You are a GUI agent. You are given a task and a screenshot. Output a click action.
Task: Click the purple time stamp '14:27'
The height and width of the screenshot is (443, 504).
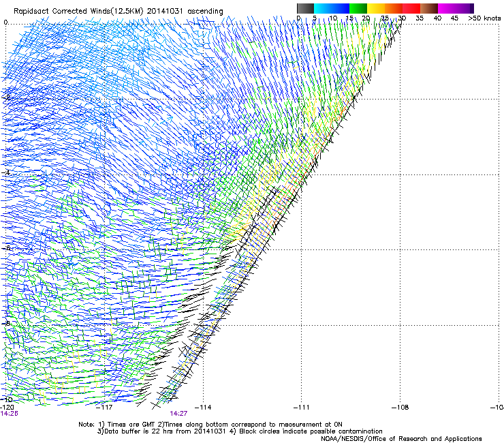[178, 414]
